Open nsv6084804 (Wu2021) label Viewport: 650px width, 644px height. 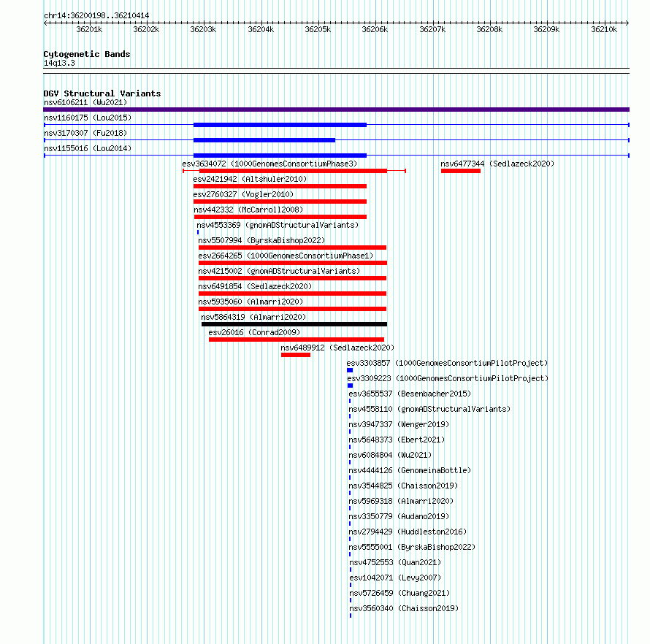(390, 455)
